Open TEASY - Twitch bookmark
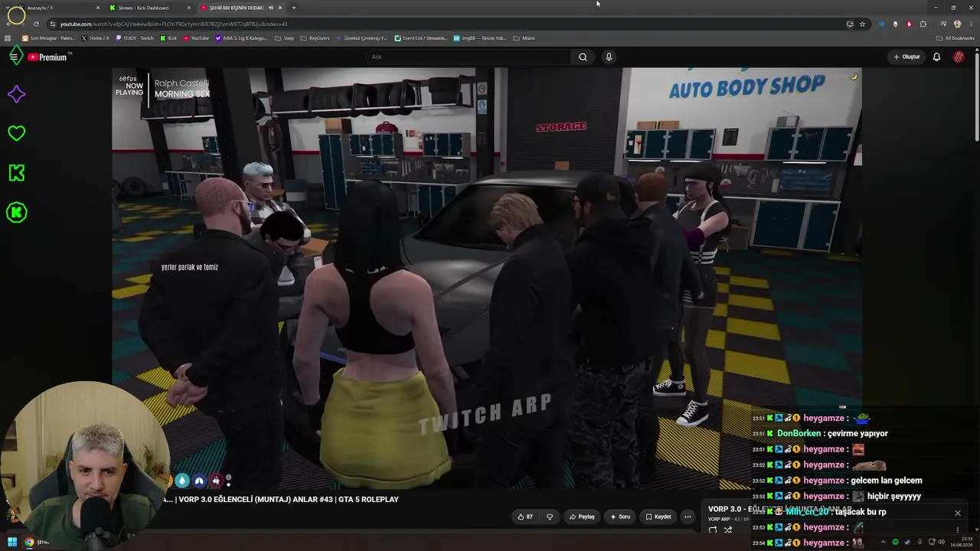Image resolution: width=980 pixels, height=551 pixels. (135, 38)
